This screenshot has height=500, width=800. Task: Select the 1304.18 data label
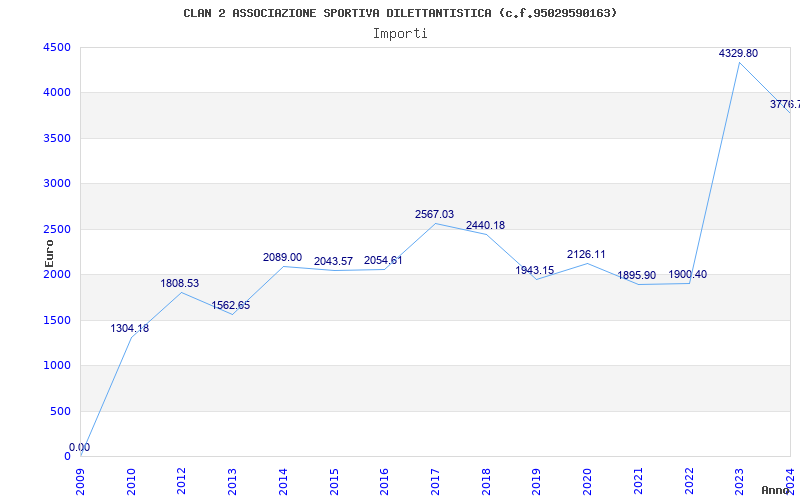[x=130, y=329]
